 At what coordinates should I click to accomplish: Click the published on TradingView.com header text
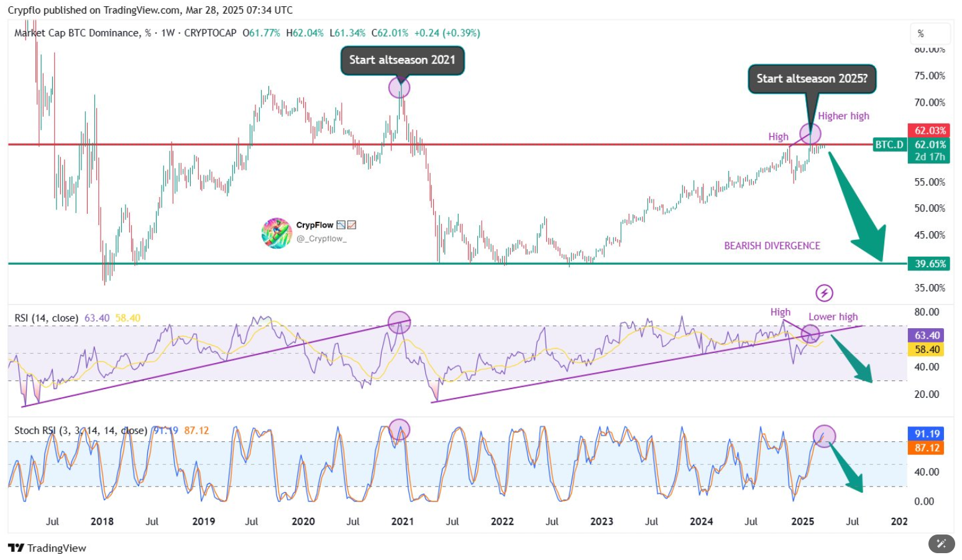(x=110, y=10)
